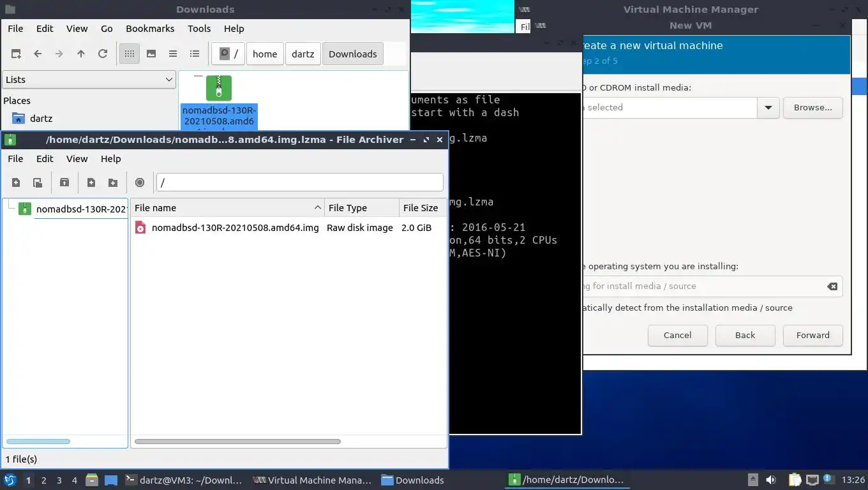Viewport: 868px width, 490px height.
Task: Navigate to home path segment
Action: (x=265, y=54)
